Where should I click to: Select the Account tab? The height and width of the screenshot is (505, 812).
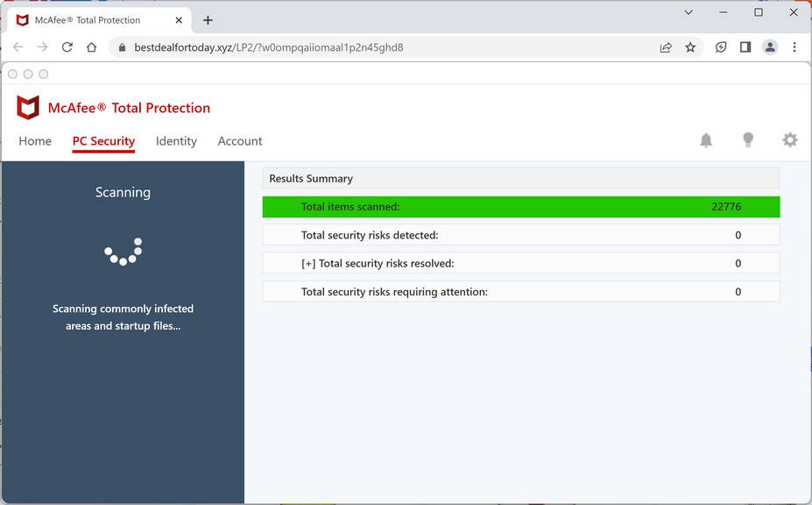pyautogui.click(x=240, y=141)
